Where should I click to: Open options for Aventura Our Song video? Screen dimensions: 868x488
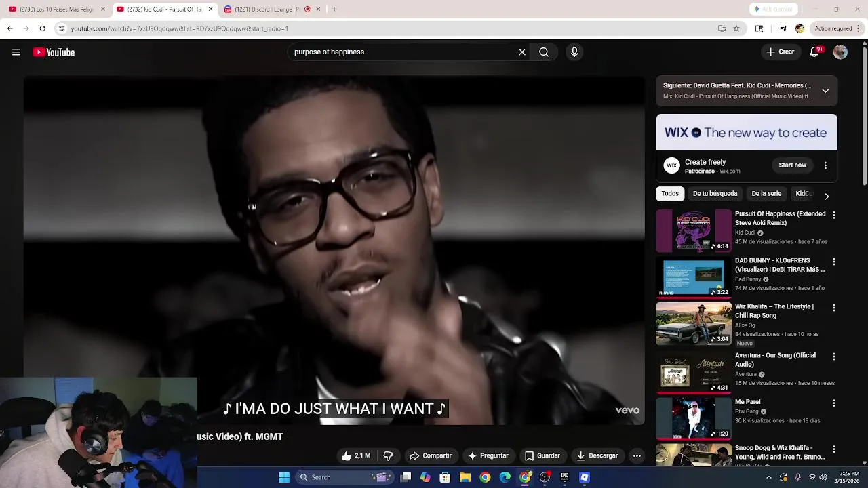pyautogui.click(x=834, y=357)
